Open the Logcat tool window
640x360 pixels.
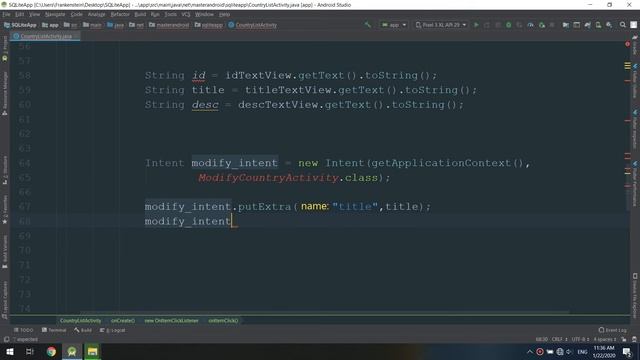pyautogui.click(x=113, y=330)
